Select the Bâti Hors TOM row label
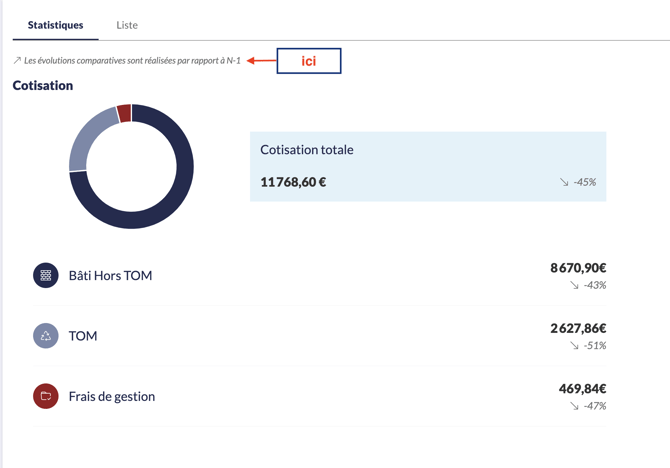The width and height of the screenshot is (670, 468). (x=110, y=276)
